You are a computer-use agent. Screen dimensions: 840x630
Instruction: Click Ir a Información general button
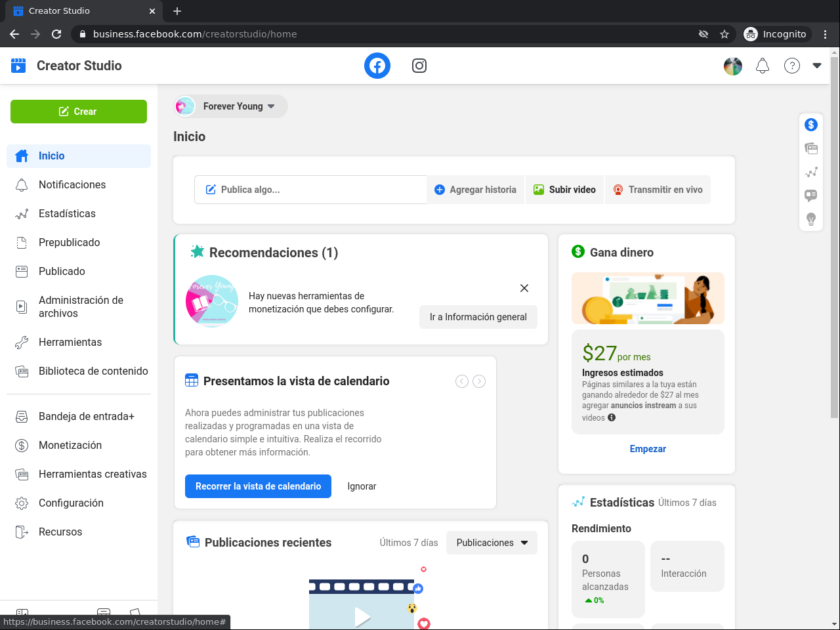tap(478, 317)
